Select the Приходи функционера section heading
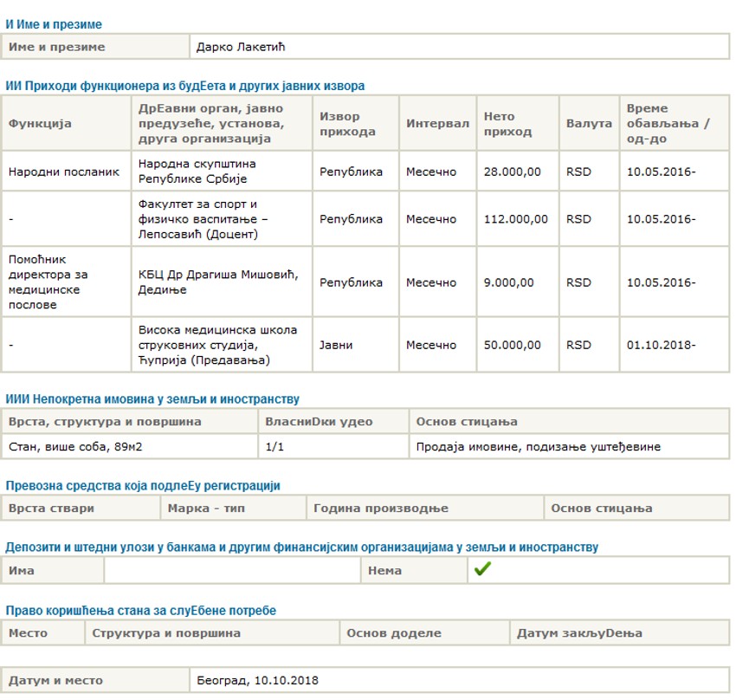 pos(185,86)
